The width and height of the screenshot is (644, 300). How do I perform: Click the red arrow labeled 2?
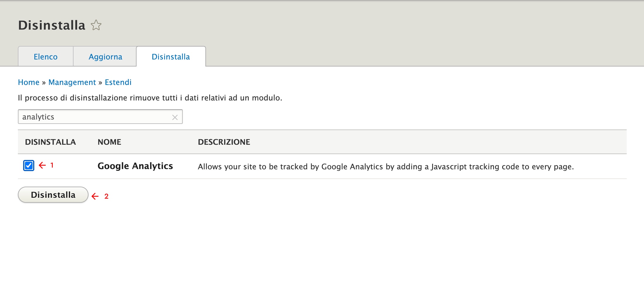[x=95, y=196]
